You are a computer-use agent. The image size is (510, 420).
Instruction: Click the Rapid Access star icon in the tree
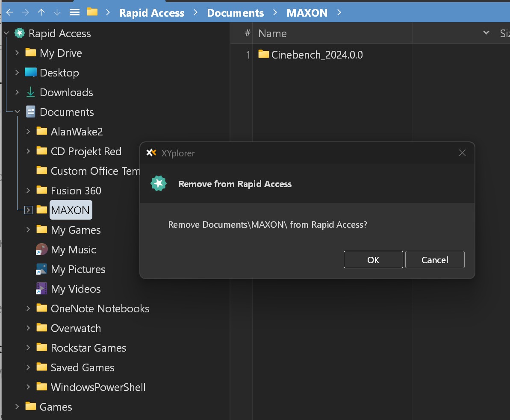point(19,33)
